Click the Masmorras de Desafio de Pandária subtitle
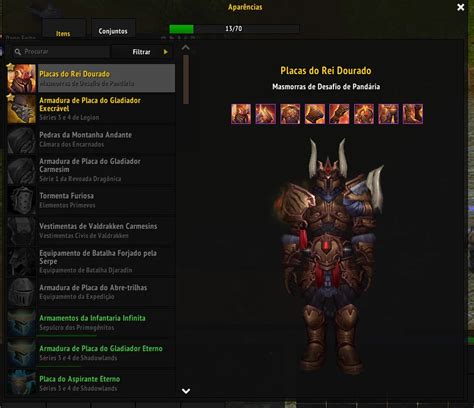Image resolution: width=474 pixels, height=408 pixels. click(x=326, y=87)
